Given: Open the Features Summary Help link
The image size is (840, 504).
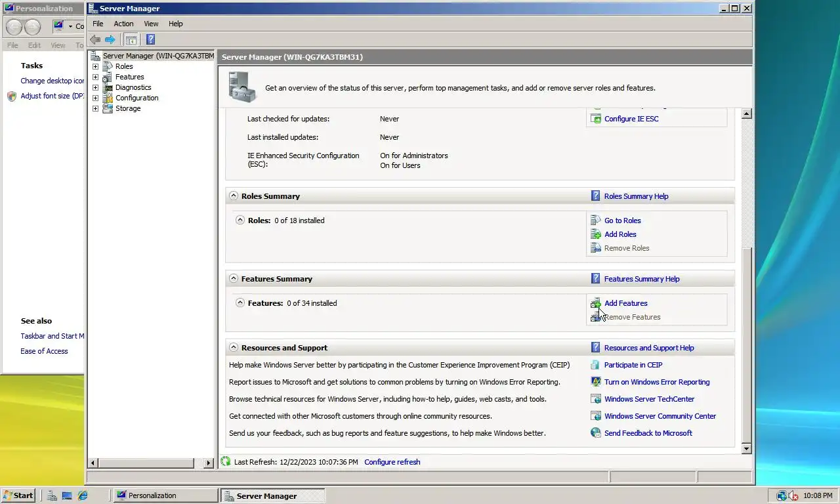Looking at the screenshot, I should coord(642,279).
